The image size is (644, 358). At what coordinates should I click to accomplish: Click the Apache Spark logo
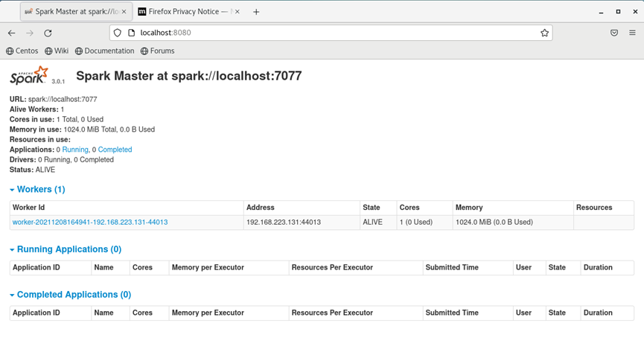tap(29, 75)
